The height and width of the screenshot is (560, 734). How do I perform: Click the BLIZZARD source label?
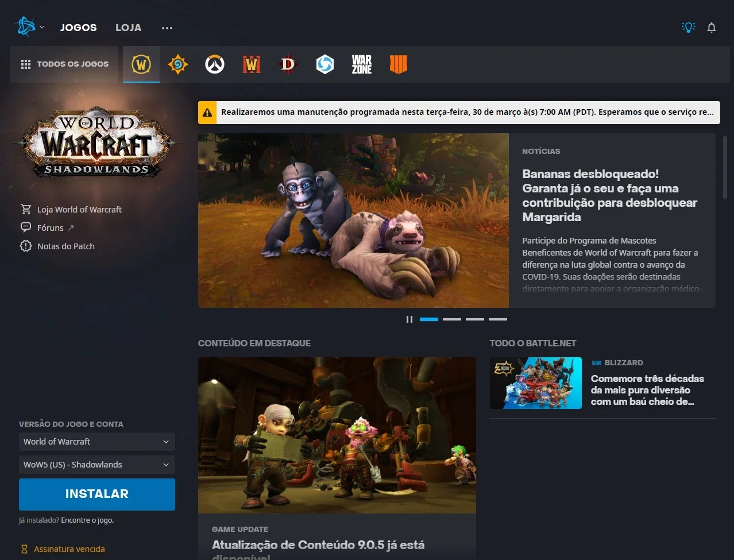[x=623, y=363]
